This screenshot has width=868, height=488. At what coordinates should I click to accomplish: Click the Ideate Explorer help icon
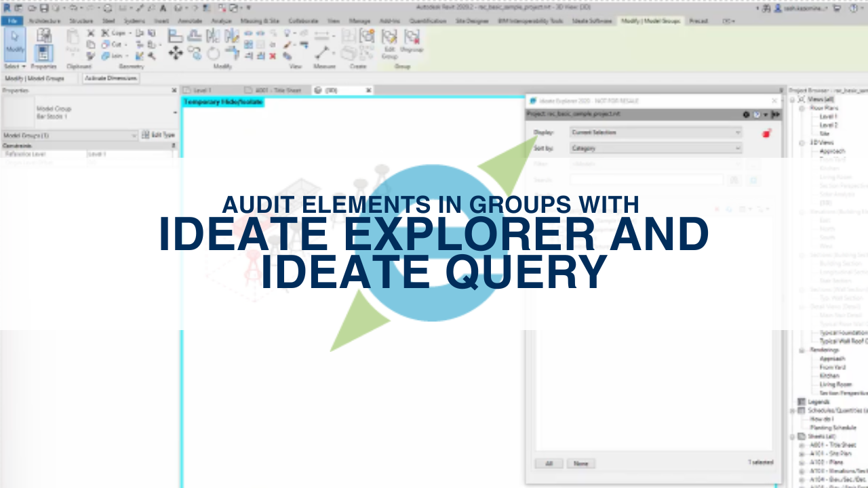coord(757,115)
